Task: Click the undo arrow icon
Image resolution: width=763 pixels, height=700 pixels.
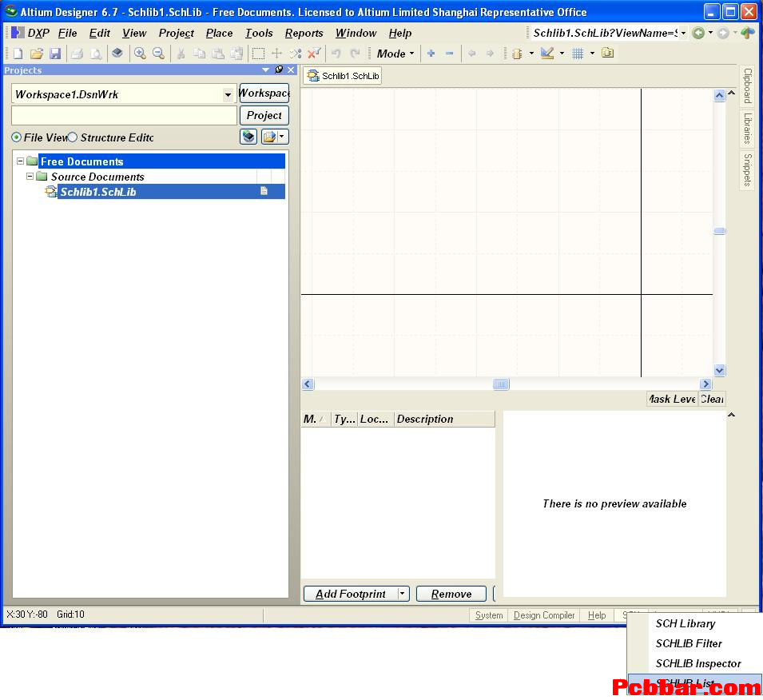Action: click(x=336, y=54)
